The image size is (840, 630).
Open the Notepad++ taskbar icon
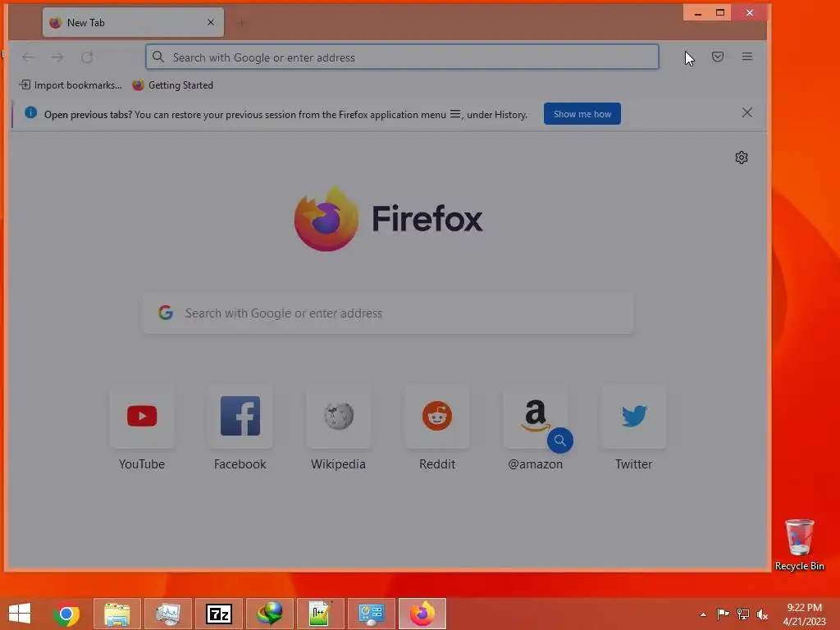[321, 614]
